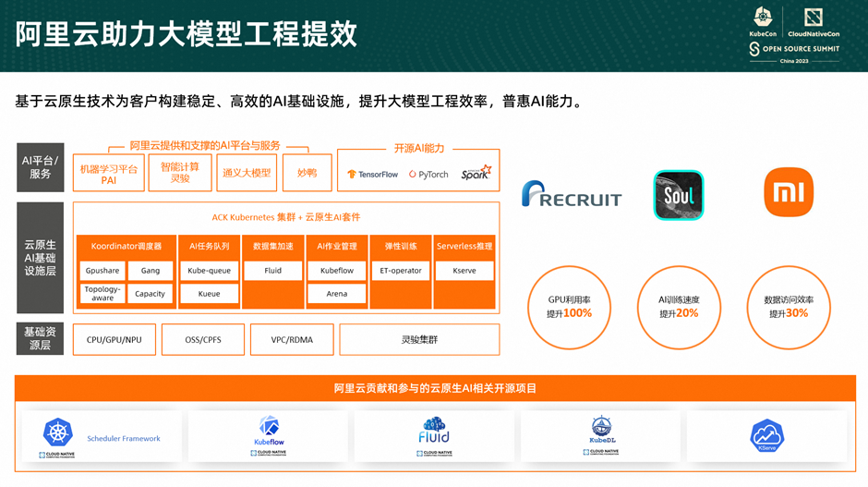868x487 pixels.
Task: Click the AI训练速度 提升20% circle
Action: click(679, 308)
